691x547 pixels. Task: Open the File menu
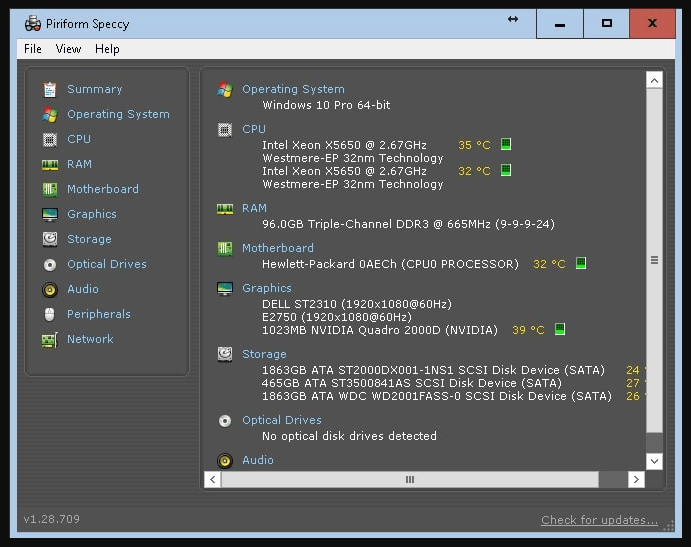33,49
